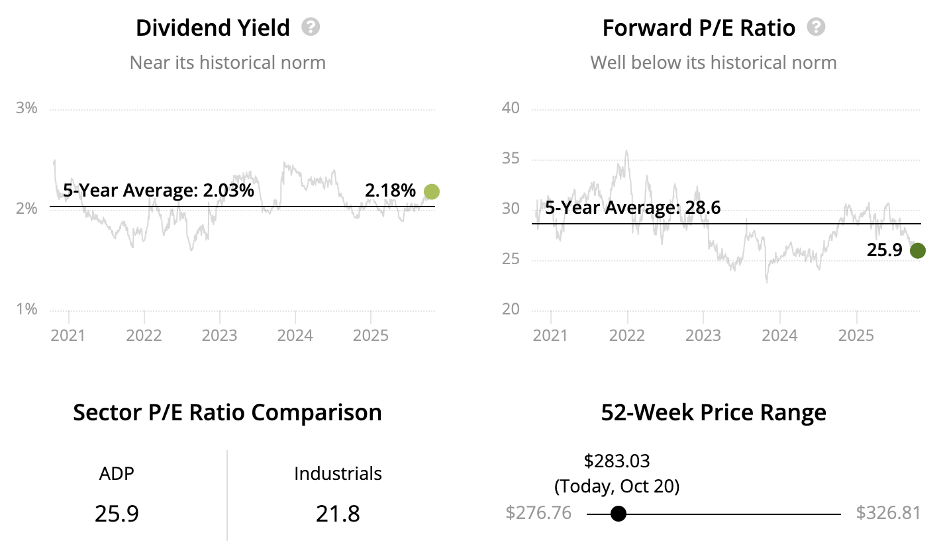Select the "Sector P/E Ratio Comparison" heading
943x560 pixels.
(227, 412)
